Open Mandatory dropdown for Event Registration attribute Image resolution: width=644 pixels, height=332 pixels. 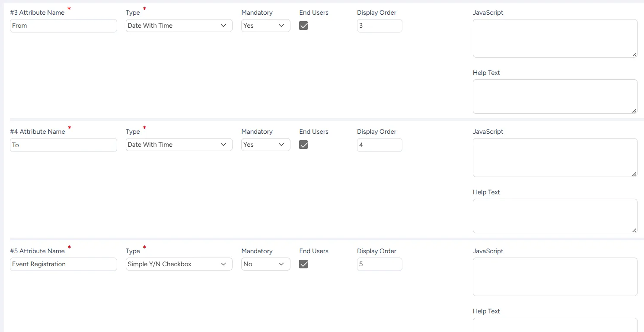tap(266, 264)
